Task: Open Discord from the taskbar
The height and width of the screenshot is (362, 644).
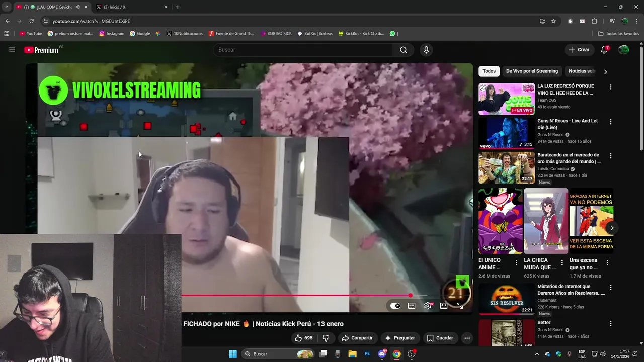Action: (382, 354)
